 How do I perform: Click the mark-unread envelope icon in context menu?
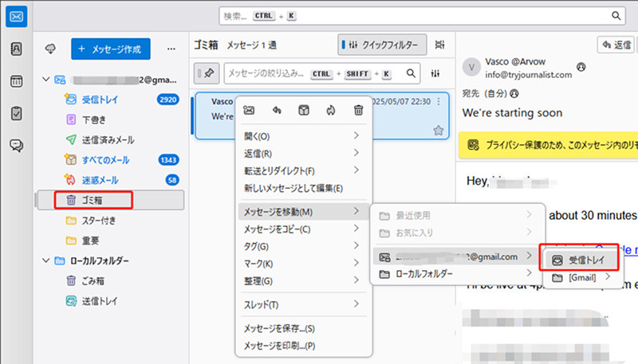pyautogui.click(x=249, y=110)
